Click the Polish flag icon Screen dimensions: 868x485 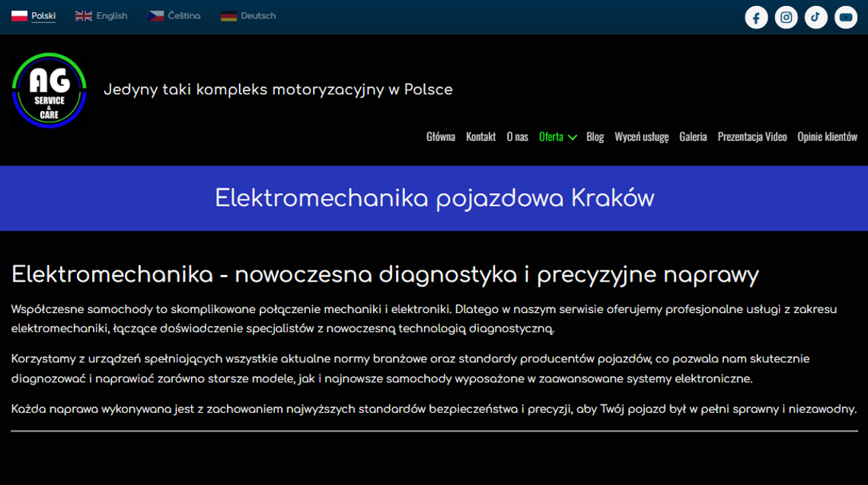tap(19, 16)
